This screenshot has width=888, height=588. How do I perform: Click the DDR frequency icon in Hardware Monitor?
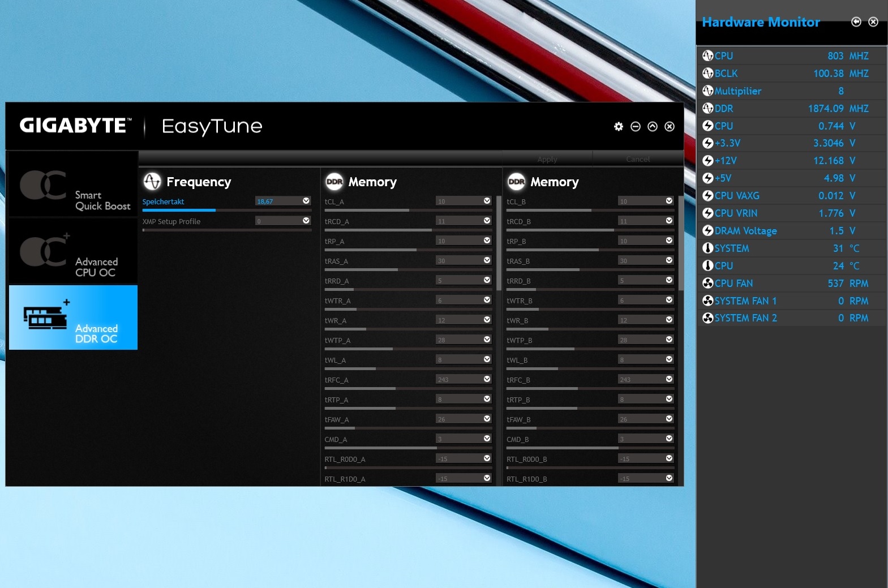point(707,108)
